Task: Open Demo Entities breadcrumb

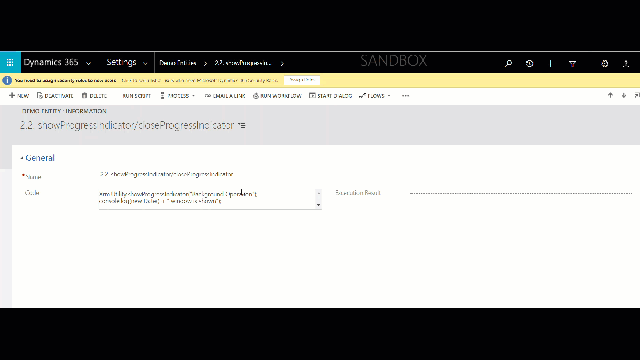Action: [x=178, y=63]
